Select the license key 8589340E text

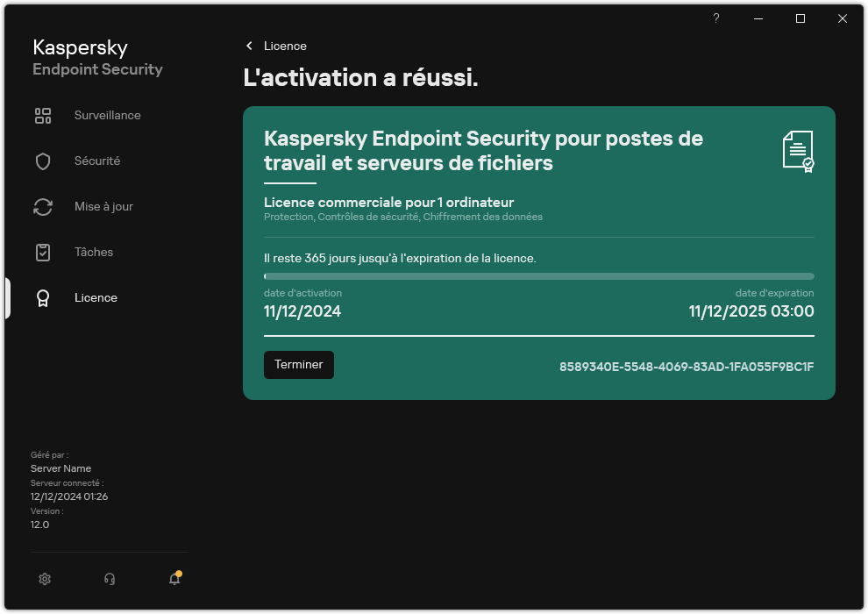tap(687, 368)
